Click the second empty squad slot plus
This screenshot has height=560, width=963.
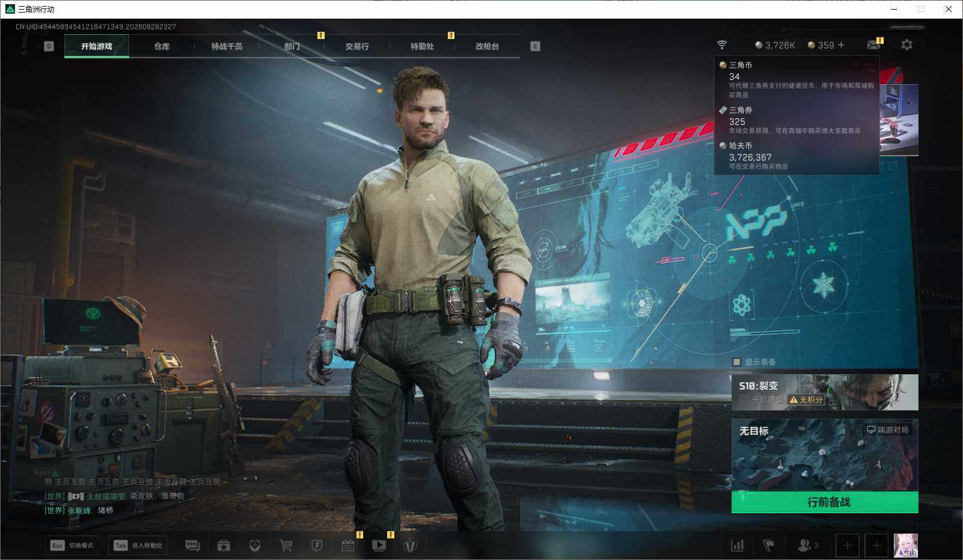click(x=876, y=546)
